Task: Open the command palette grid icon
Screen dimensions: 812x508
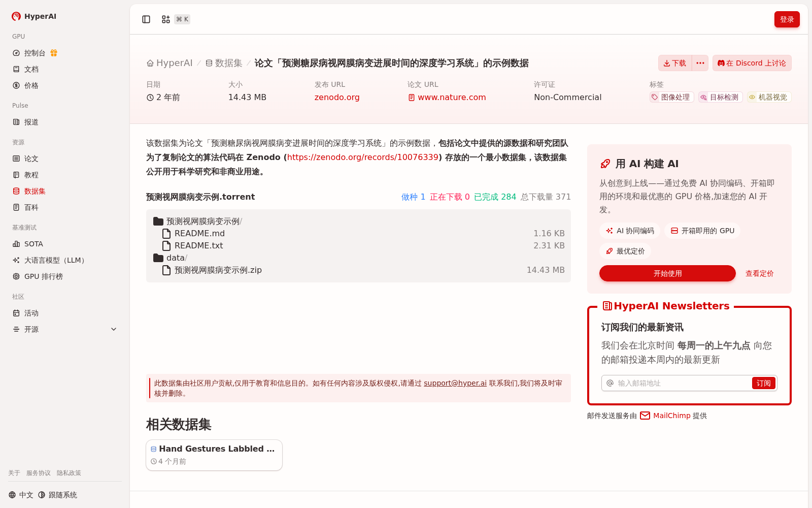Action: tap(166, 19)
